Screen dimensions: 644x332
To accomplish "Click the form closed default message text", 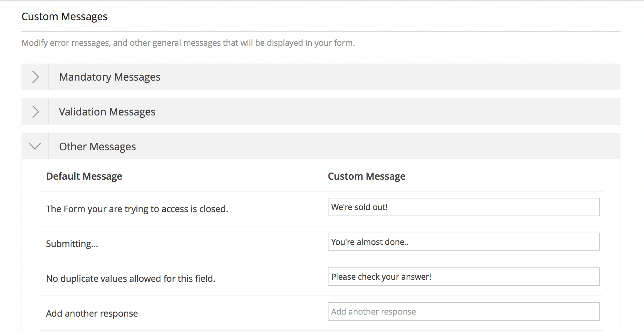I will (x=137, y=209).
